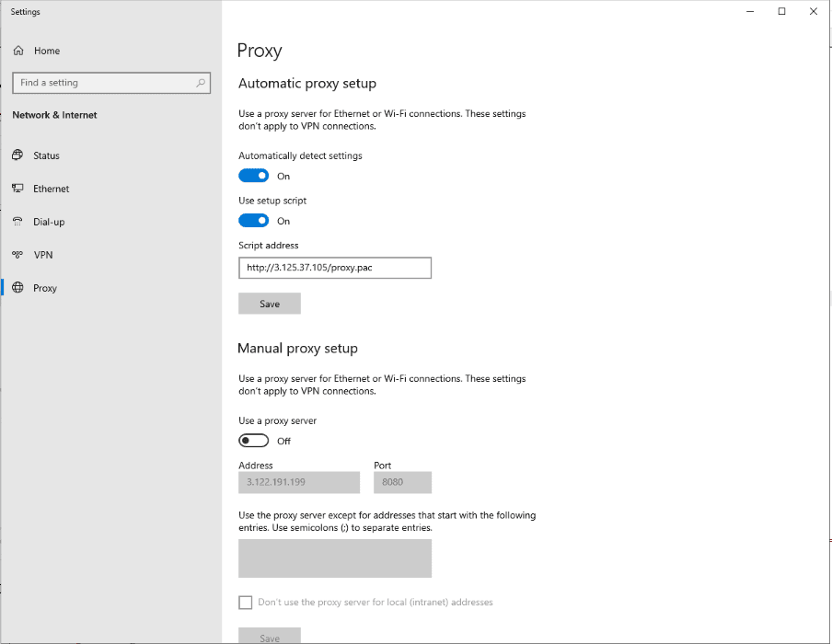
Task: Select the Proxy globe icon
Action: 17,288
